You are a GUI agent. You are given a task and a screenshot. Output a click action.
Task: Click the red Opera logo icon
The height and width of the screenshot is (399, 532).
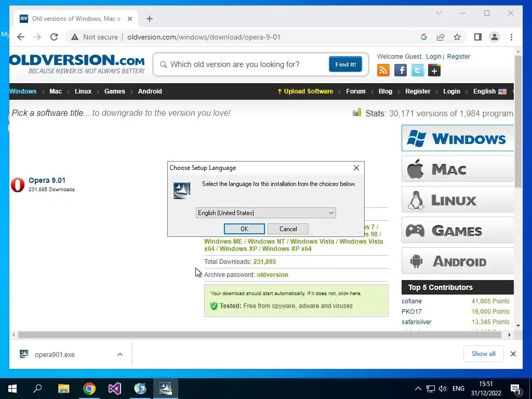pos(18,185)
